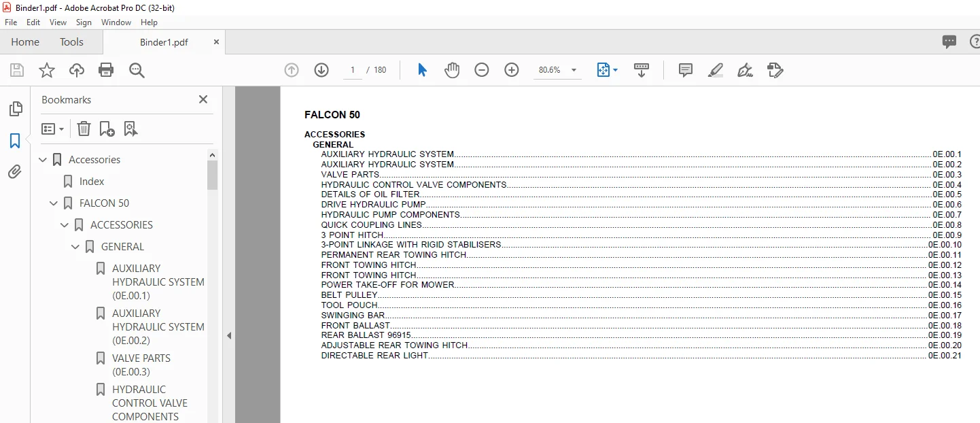Open the File menu
This screenshot has width=980, height=423.
click(11, 22)
